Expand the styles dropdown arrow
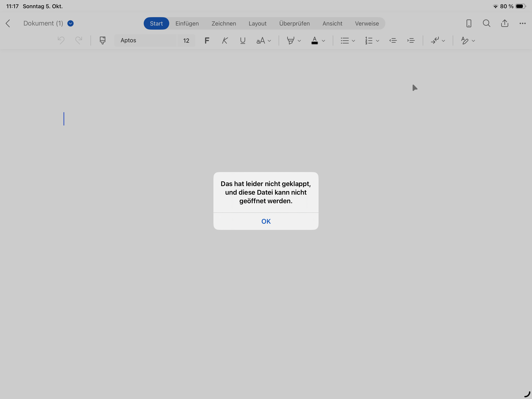 click(x=473, y=41)
